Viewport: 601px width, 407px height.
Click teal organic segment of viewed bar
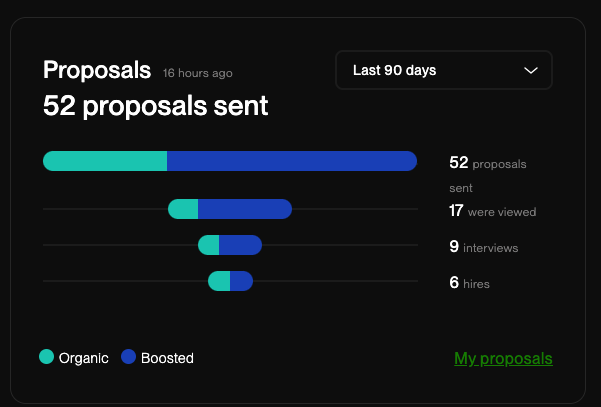pos(183,209)
